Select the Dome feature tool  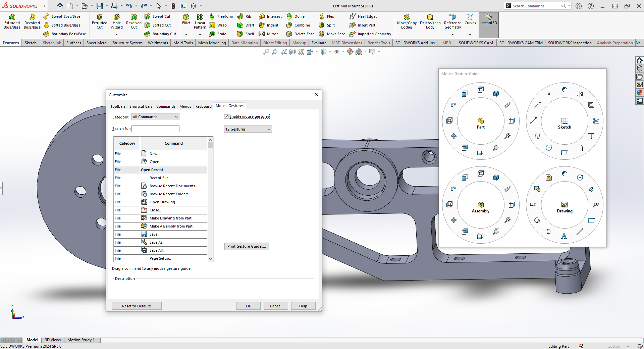[x=296, y=16]
